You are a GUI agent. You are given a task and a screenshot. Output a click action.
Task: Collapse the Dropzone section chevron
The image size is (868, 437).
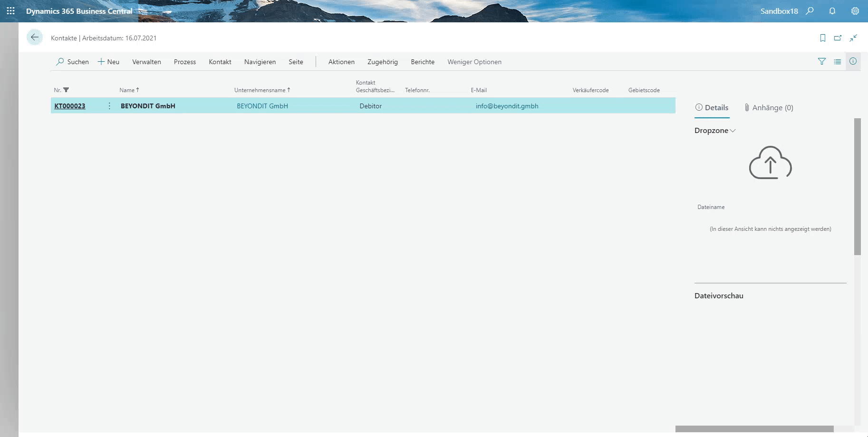pyautogui.click(x=733, y=131)
